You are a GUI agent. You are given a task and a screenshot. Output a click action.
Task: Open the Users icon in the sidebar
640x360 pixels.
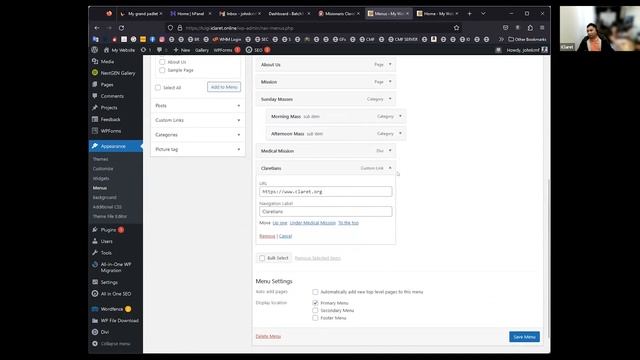(x=95, y=241)
